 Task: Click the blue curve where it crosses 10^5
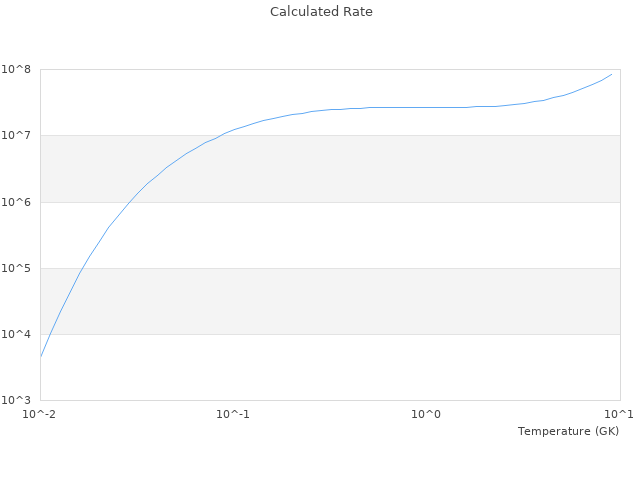[81, 268]
